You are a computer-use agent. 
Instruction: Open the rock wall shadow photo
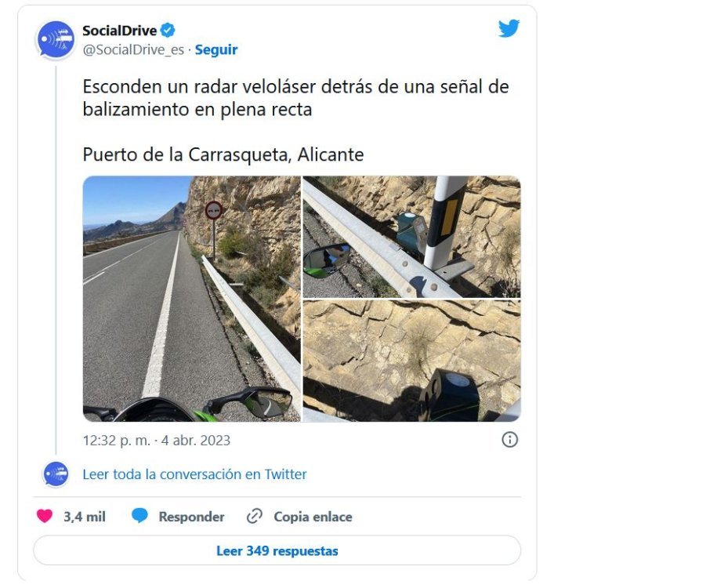[412, 361]
